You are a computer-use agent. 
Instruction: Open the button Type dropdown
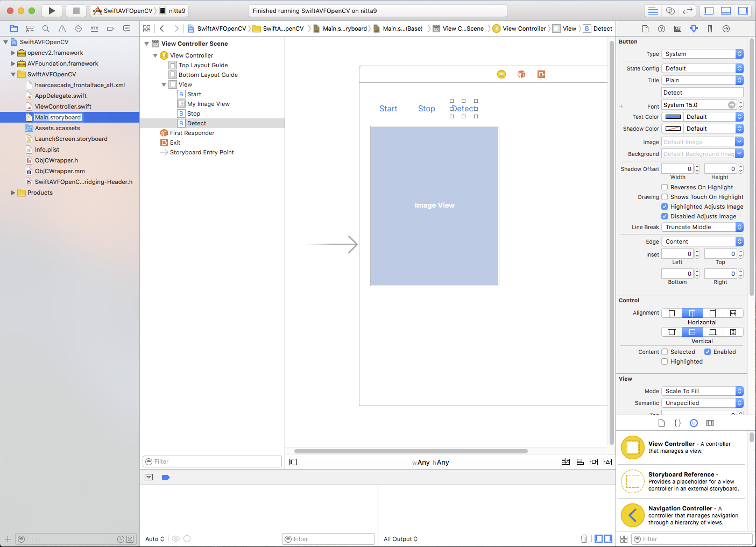point(702,54)
